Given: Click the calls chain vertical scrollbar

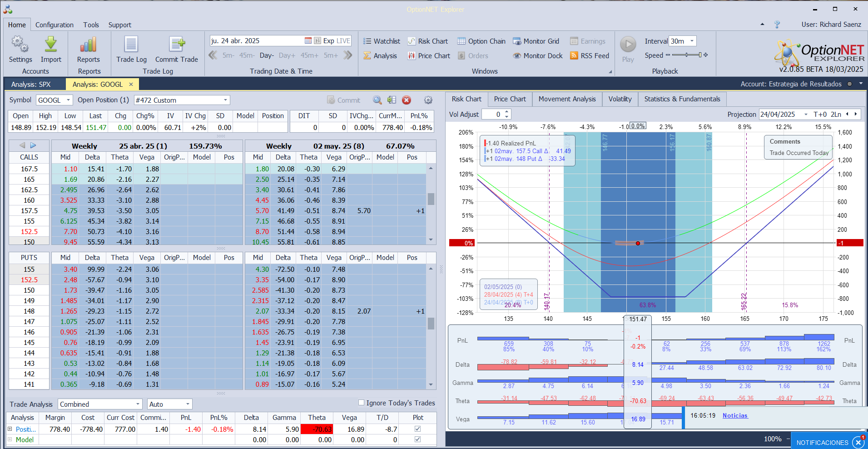Looking at the screenshot, I should [x=431, y=204].
